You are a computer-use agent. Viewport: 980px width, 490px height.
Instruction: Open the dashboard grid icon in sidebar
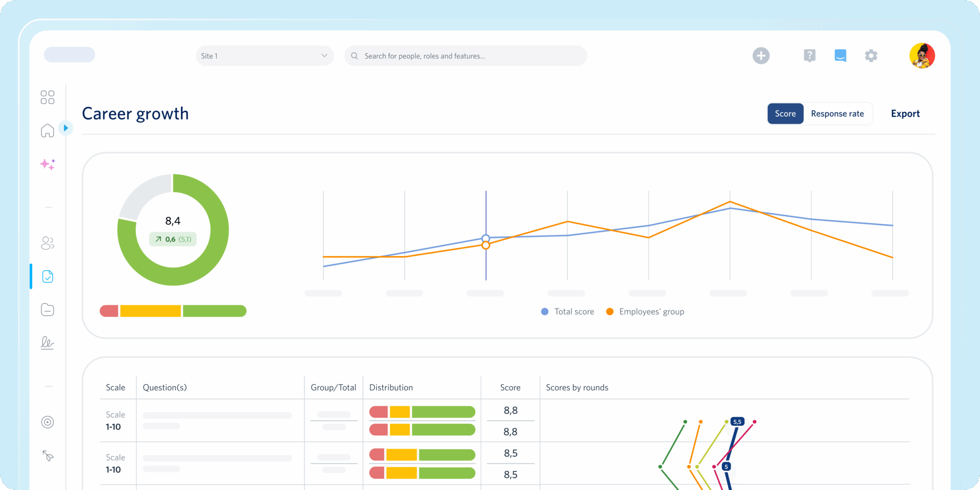coord(47,97)
